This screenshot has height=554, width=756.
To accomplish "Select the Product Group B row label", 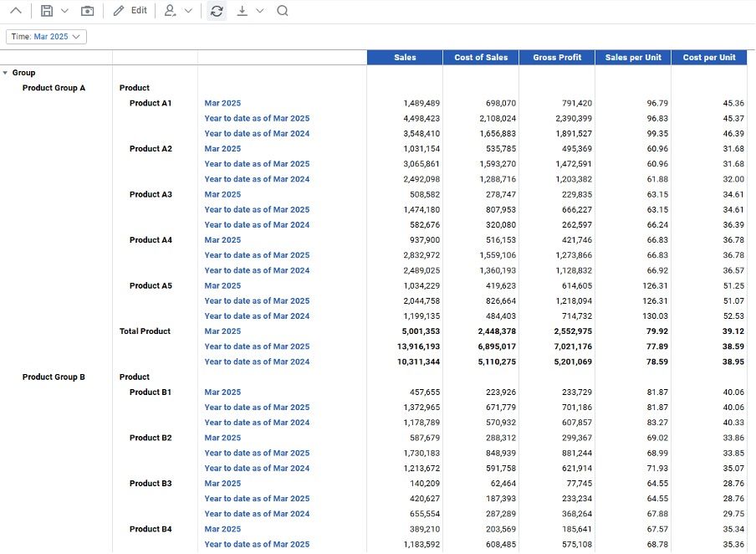I will pyautogui.click(x=54, y=377).
